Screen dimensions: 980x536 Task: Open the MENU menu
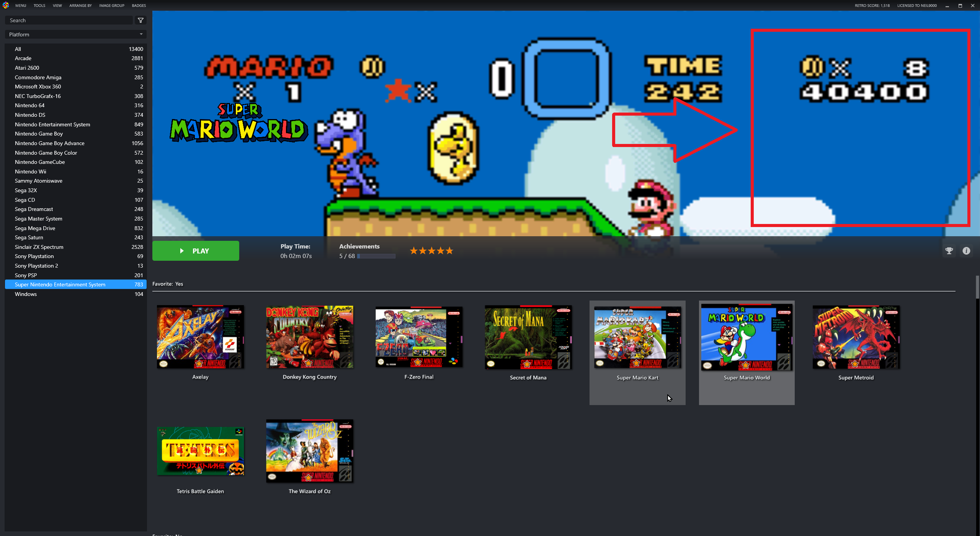pyautogui.click(x=21, y=5)
